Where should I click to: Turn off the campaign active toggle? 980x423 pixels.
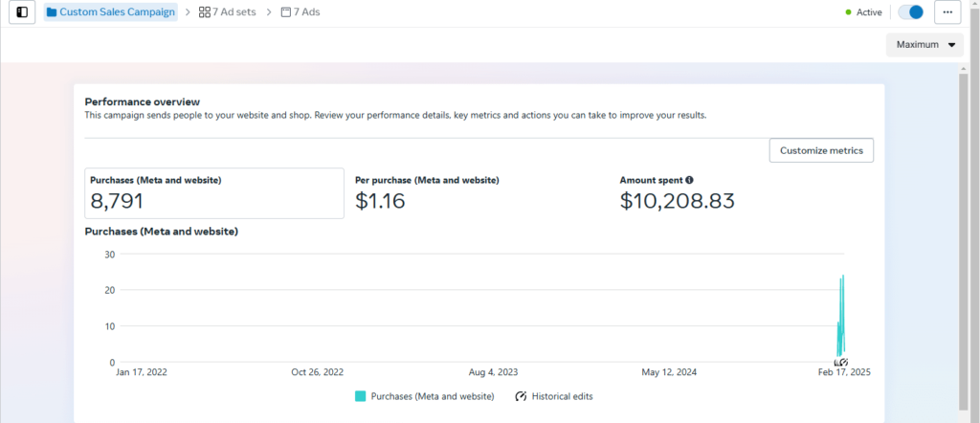[x=910, y=12]
